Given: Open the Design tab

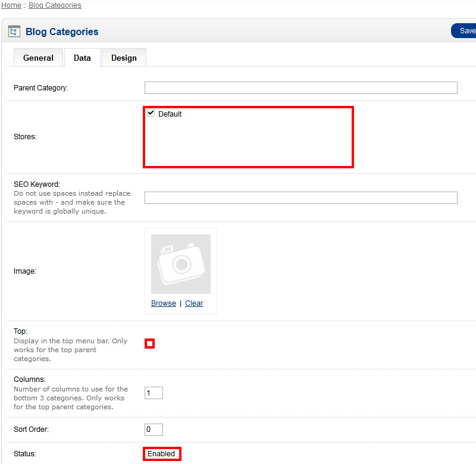Looking at the screenshot, I should click(x=124, y=58).
